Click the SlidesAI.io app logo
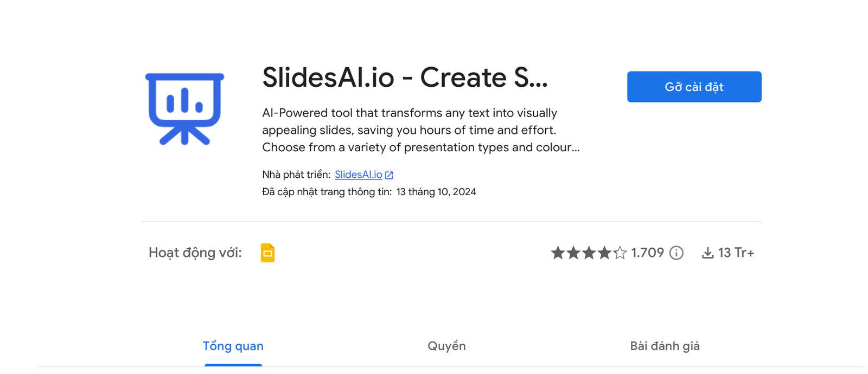 click(x=185, y=107)
